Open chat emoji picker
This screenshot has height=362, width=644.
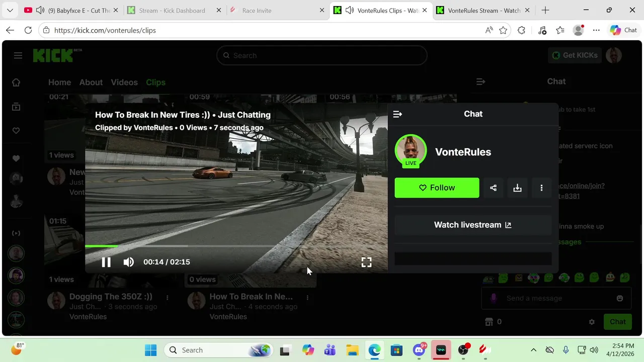click(x=620, y=298)
